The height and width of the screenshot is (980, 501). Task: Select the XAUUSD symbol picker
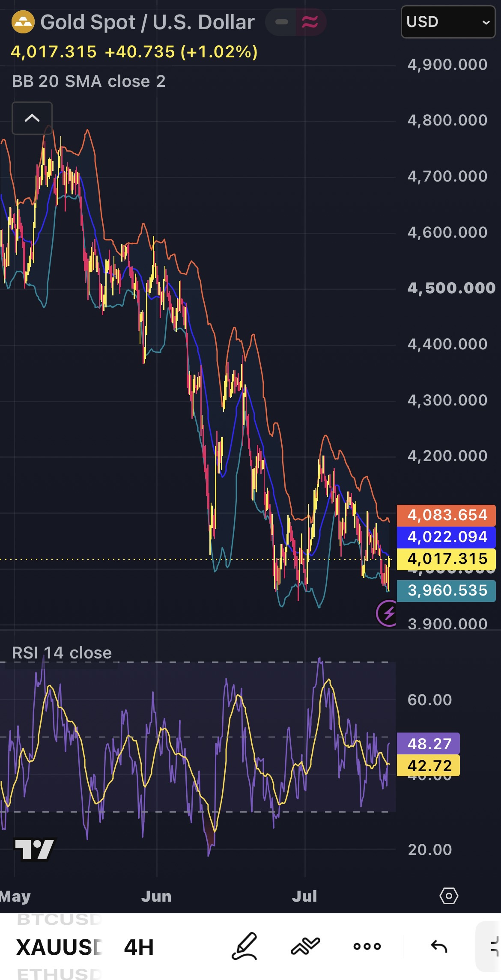59,947
